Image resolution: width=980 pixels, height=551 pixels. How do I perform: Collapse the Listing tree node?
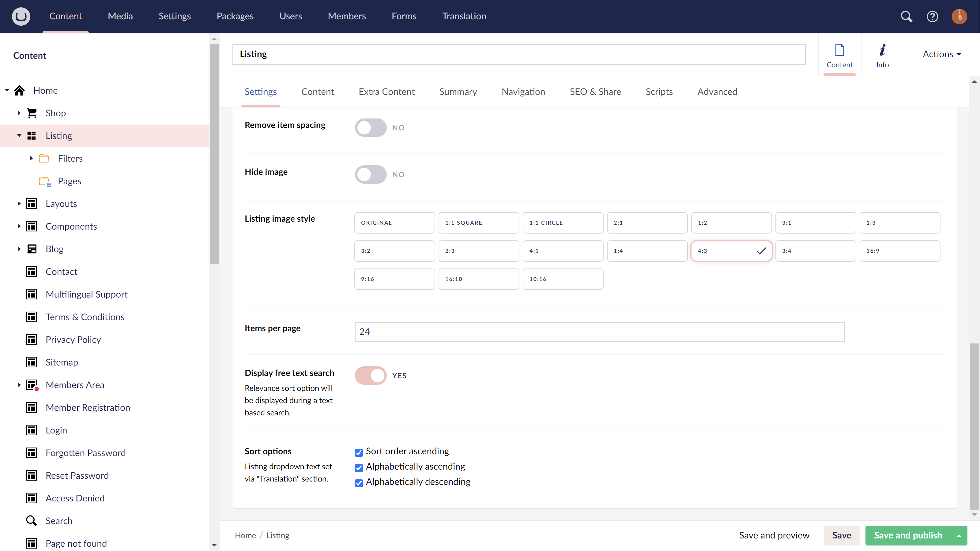pos(19,135)
